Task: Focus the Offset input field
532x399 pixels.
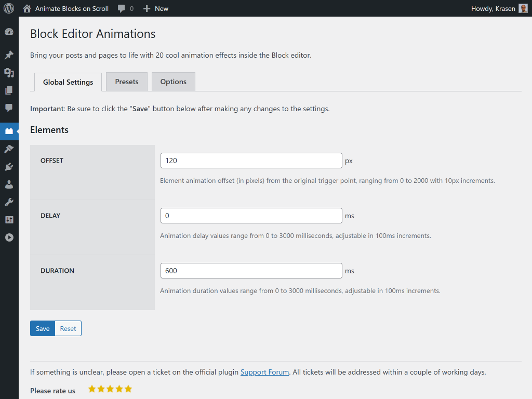Action: pyautogui.click(x=251, y=161)
